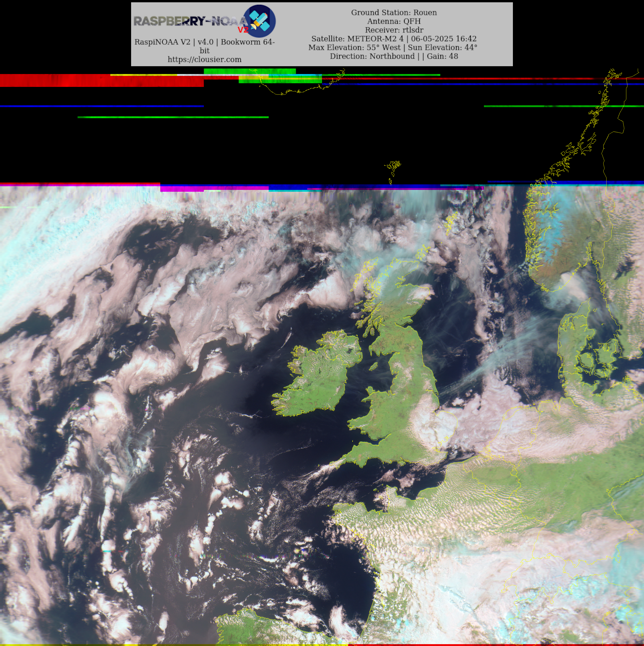The image size is (644, 646).
Task: Click 'RaspiNOAA V2 | v4.0 | Bookworm 64-bit' text
Action: point(204,46)
